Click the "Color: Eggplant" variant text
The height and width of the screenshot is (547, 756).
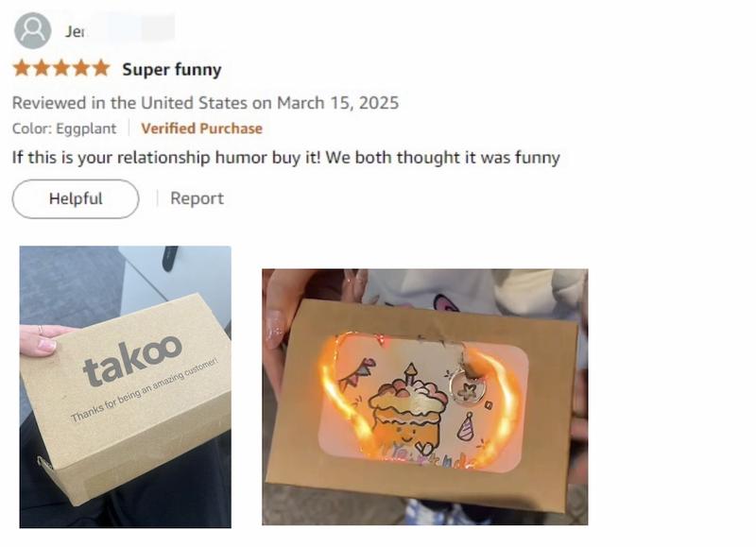(64, 128)
